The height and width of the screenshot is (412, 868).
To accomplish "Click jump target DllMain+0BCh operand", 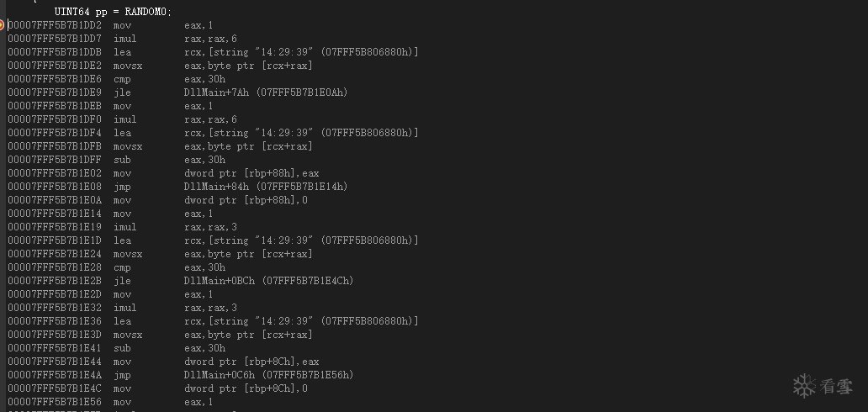I will point(269,281).
